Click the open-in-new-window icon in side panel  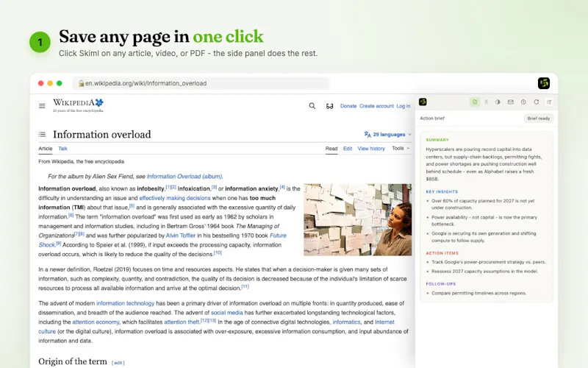pyautogui.click(x=549, y=102)
